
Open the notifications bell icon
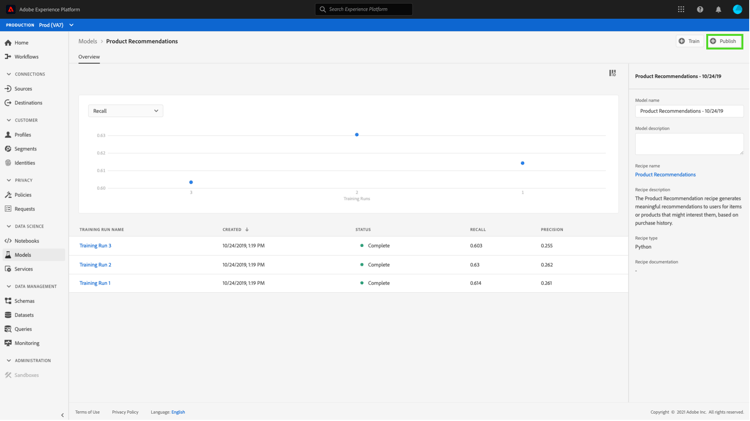718,9
